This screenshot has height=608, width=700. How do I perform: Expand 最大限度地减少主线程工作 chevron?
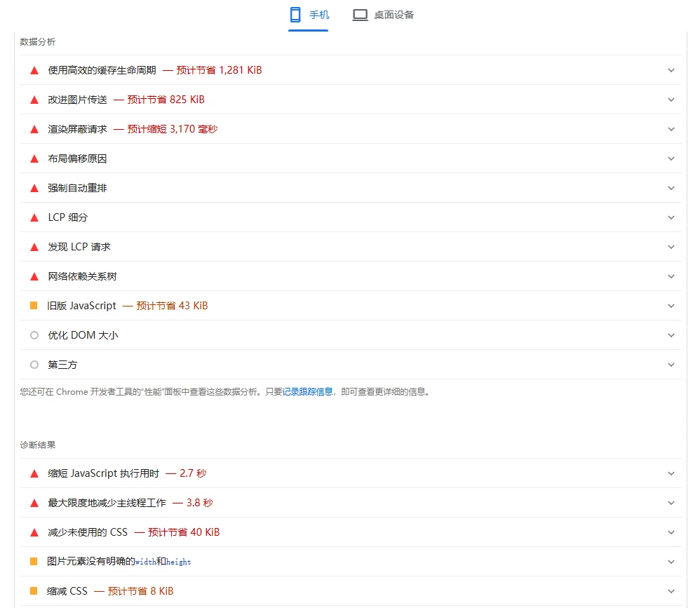(671, 503)
